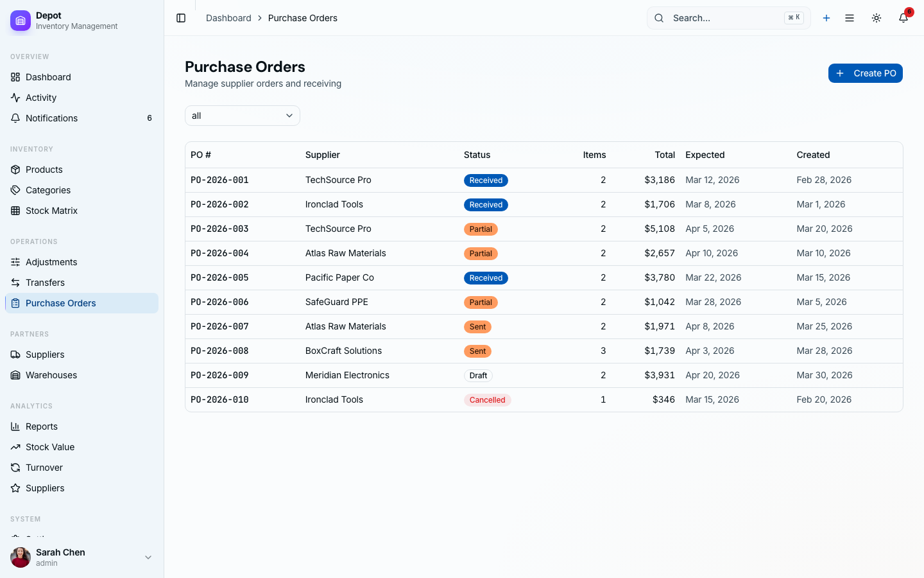Image resolution: width=924 pixels, height=578 pixels.
Task: Open the Dashboard section in the sidebar
Action: click(47, 77)
